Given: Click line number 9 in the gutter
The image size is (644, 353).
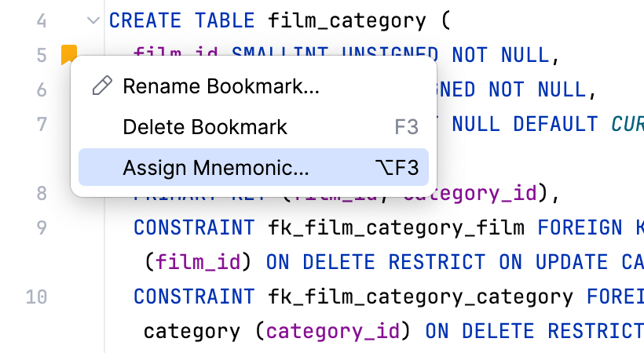Looking at the screenshot, I should (x=42, y=227).
